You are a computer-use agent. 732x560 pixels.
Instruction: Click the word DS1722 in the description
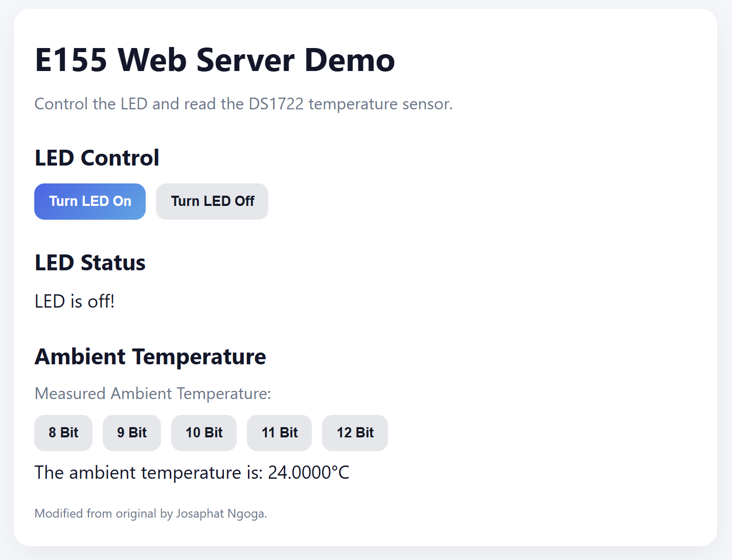(276, 104)
